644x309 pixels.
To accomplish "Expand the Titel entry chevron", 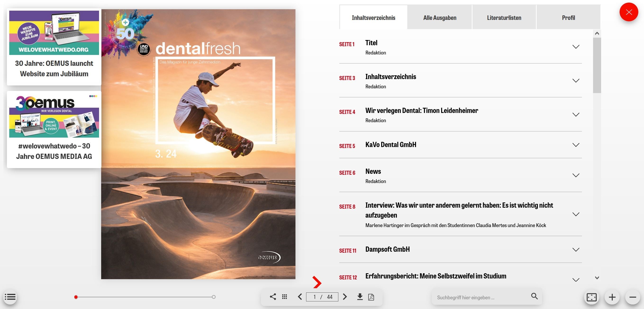I will tap(576, 47).
